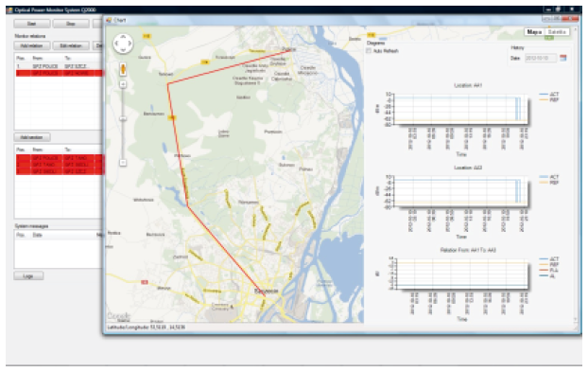Image resolution: width=588 pixels, height=372 pixels.
Task: Click the Add section button
Action: [32, 137]
